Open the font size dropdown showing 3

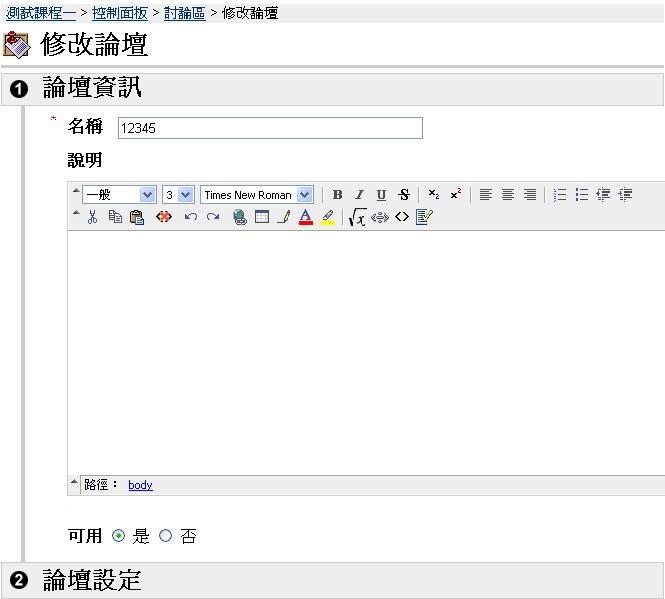[178, 195]
